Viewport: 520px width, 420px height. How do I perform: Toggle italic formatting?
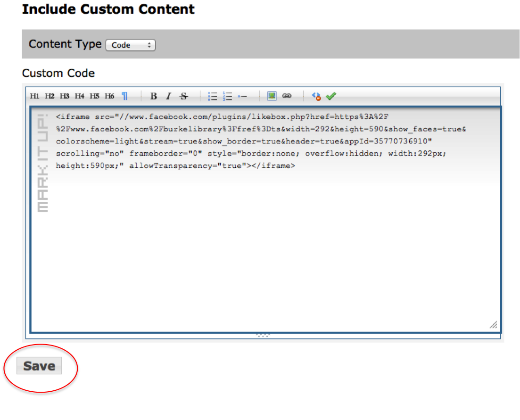pos(168,96)
